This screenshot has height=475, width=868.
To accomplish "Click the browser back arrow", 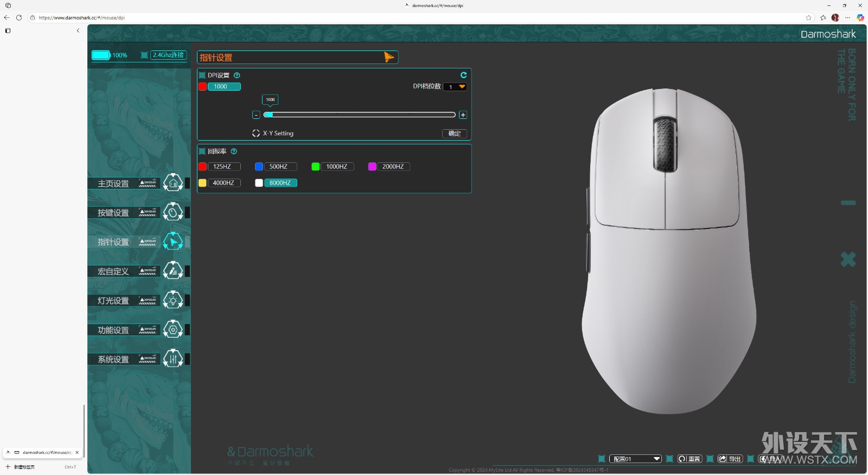I will pyautogui.click(x=7, y=17).
